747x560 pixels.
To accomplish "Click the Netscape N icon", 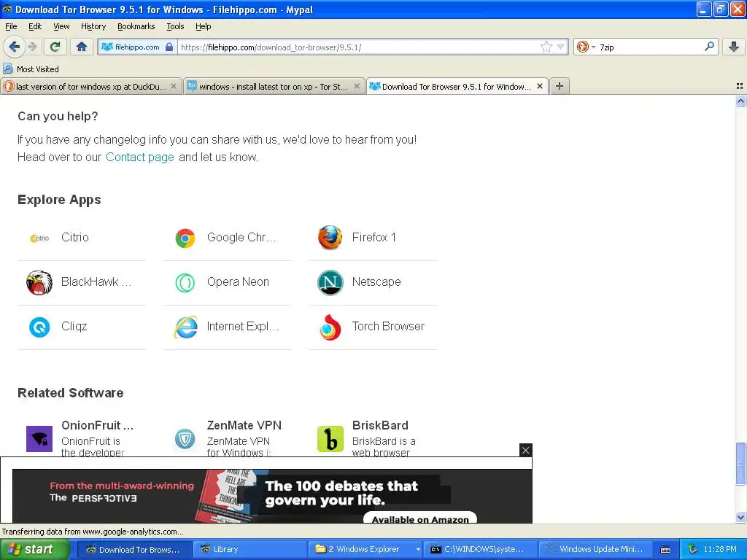I will 330,282.
